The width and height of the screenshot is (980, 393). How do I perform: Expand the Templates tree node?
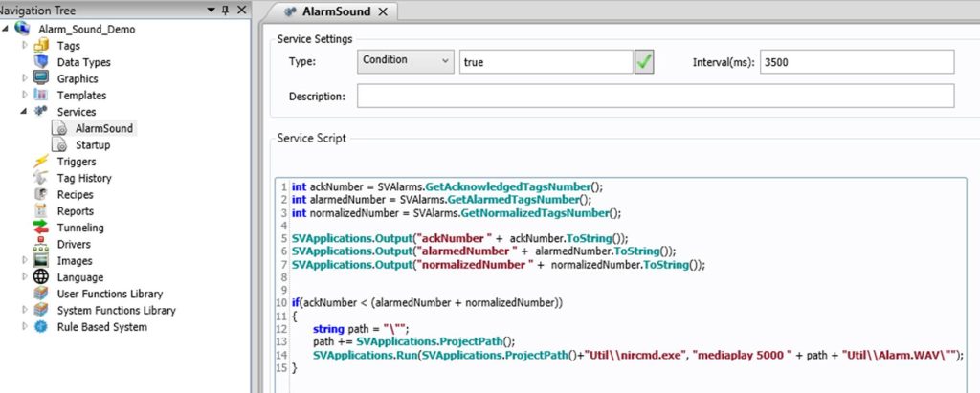[25, 96]
